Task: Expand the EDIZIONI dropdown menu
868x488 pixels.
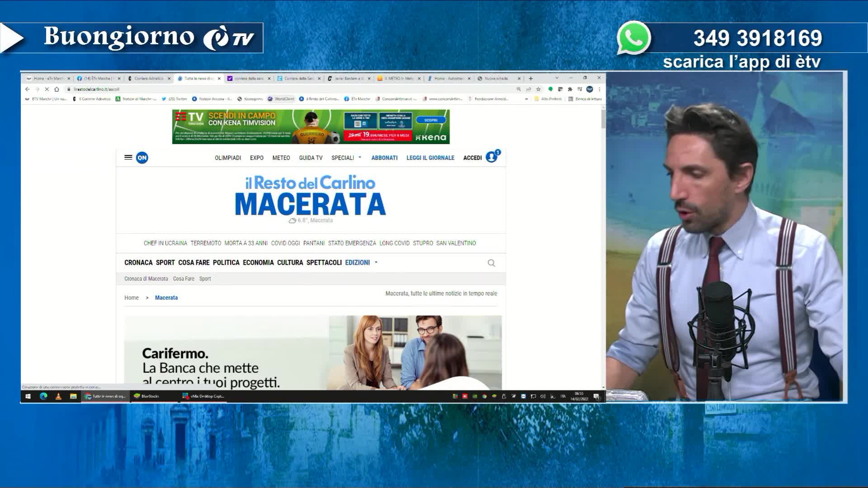Action: click(x=361, y=263)
